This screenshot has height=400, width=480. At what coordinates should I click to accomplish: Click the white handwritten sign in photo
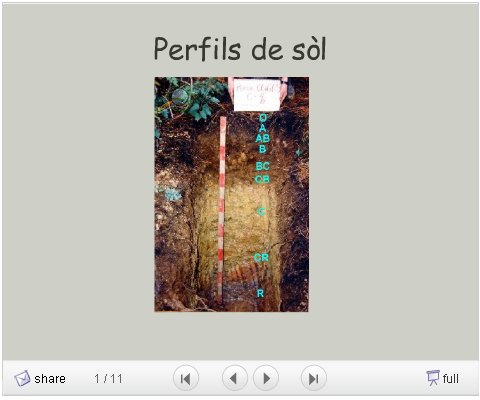coord(257,95)
